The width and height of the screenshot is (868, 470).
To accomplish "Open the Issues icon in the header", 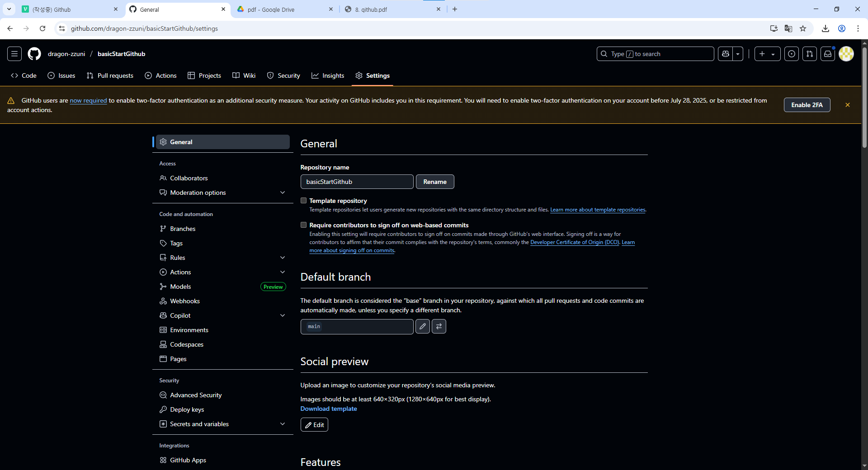I will point(792,54).
